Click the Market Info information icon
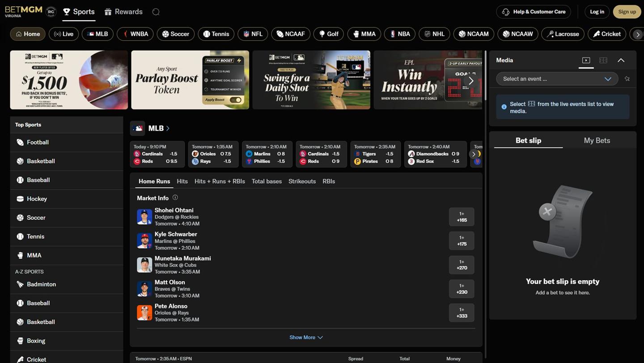 pyautogui.click(x=175, y=198)
